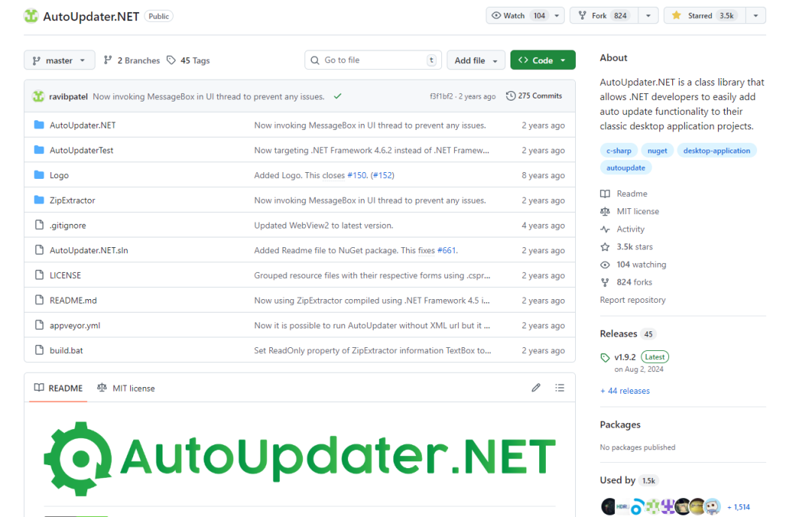This screenshot has width=812, height=517.
Task: Click the pencil edit README icon
Action: (536, 388)
